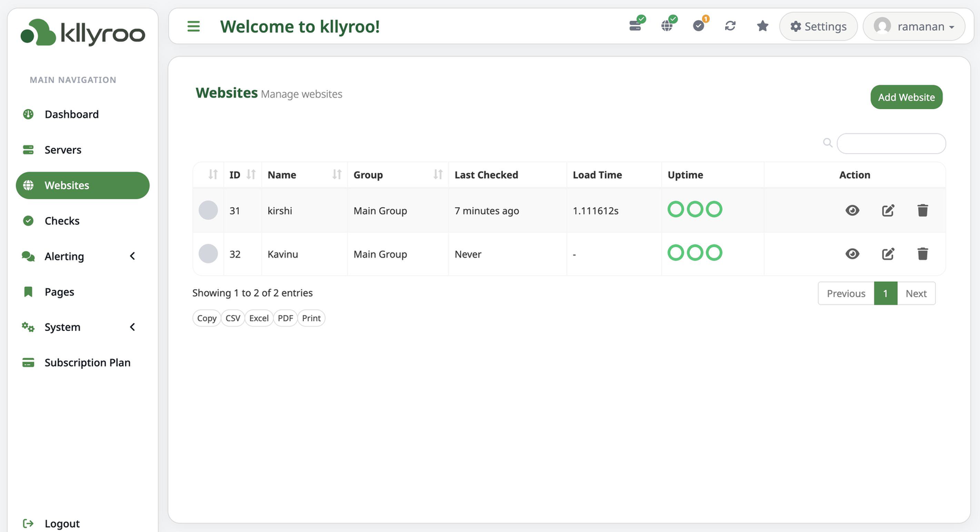Go to Previous page
Viewport: 980px width, 532px height.
pos(846,294)
